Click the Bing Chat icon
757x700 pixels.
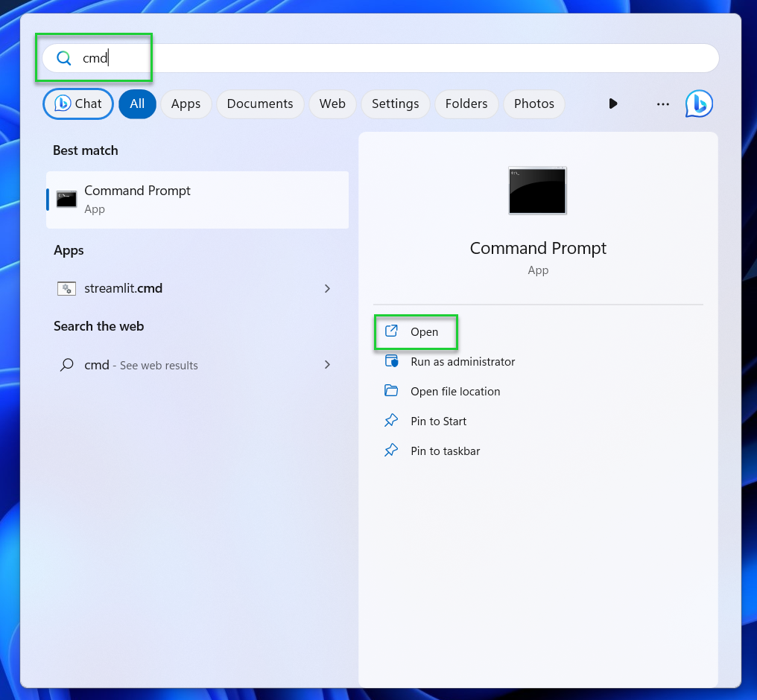pos(698,104)
